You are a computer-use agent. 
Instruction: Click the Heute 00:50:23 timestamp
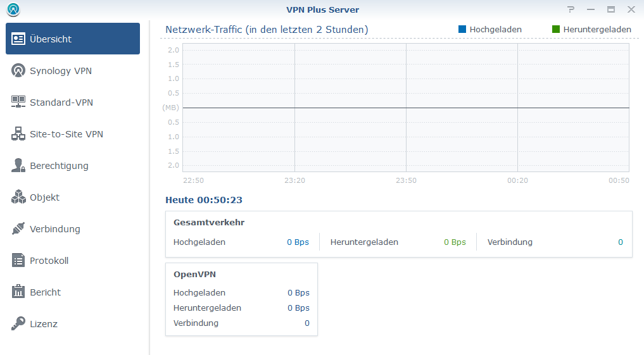click(x=204, y=200)
